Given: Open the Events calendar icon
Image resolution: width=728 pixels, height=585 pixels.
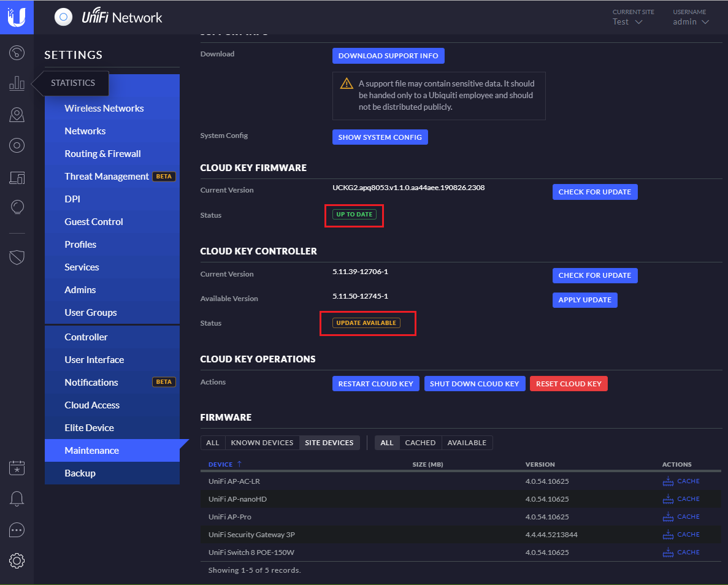Looking at the screenshot, I should (x=17, y=467).
